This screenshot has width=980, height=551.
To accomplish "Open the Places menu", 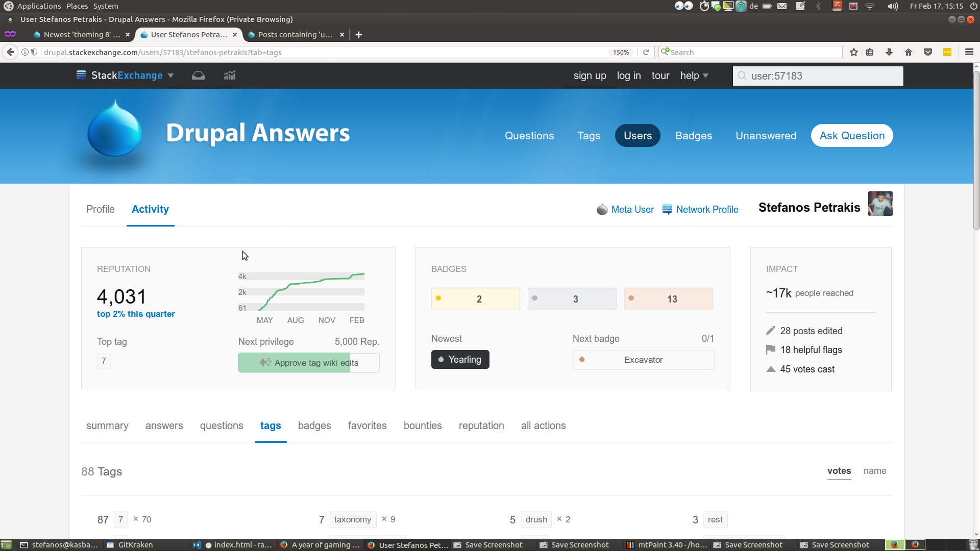I will (77, 6).
